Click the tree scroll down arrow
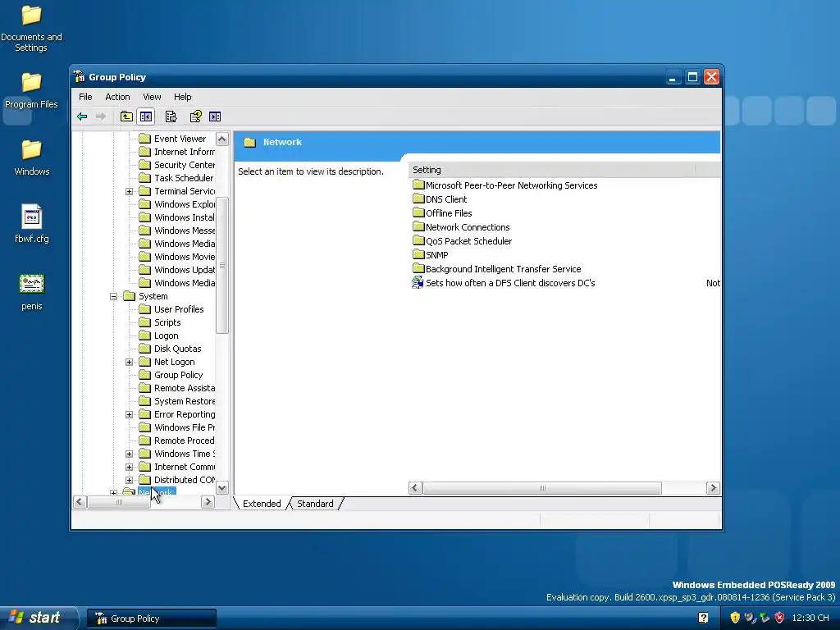The image size is (840, 630). pos(221,487)
